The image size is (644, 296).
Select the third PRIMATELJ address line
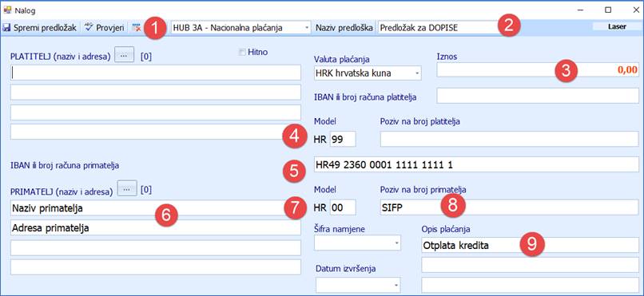156,247
